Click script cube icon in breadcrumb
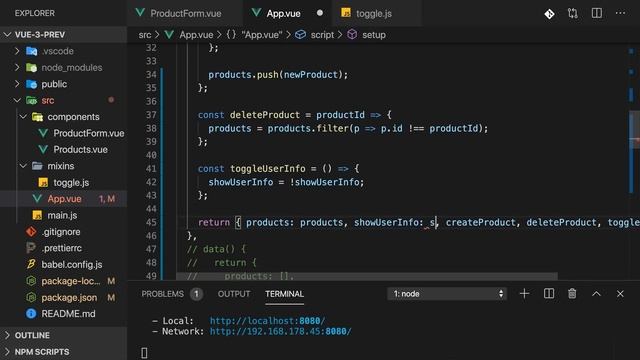The height and width of the screenshot is (360, 640). (x=300, y=35)
